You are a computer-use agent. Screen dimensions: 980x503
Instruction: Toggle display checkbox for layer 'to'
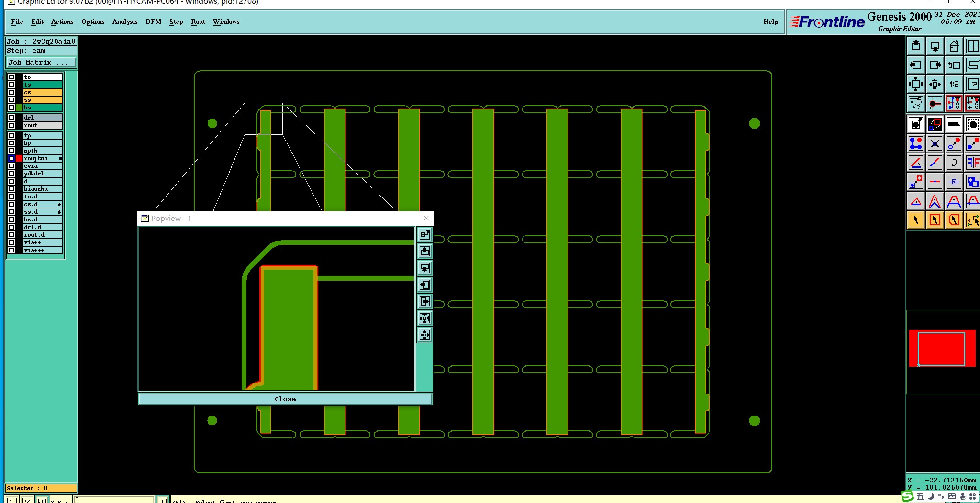(x=11, y=77)
